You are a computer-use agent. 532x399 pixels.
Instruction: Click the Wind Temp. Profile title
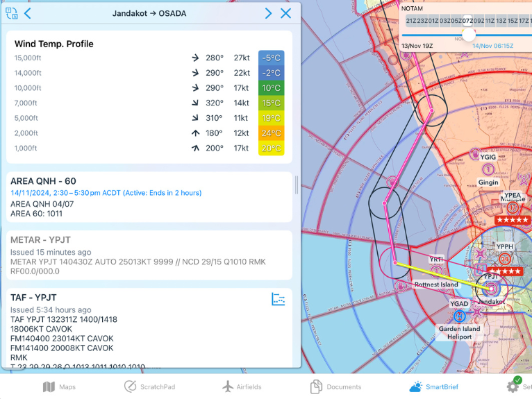pyautogui.click(x=53, y=44)
